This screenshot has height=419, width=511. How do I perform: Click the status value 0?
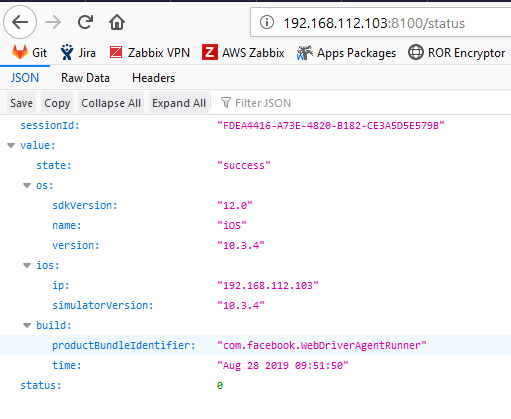tap(220, 386)
